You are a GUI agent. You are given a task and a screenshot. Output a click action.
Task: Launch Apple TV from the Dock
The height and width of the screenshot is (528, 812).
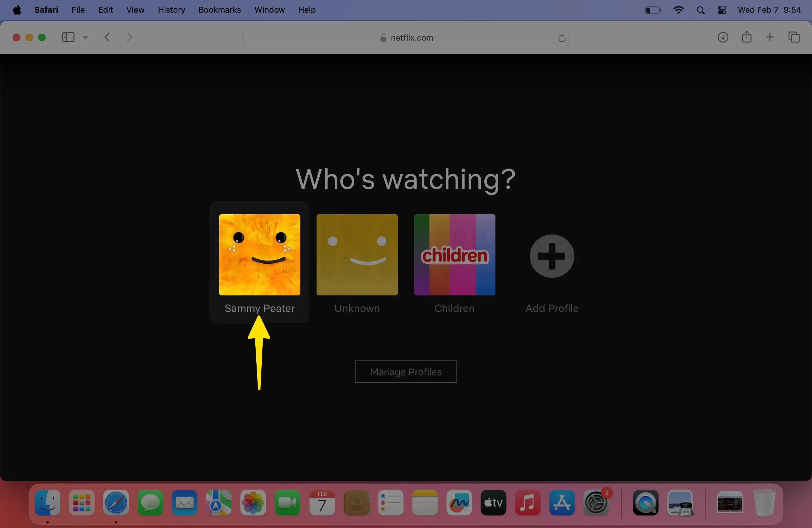[x=493, y=502]
